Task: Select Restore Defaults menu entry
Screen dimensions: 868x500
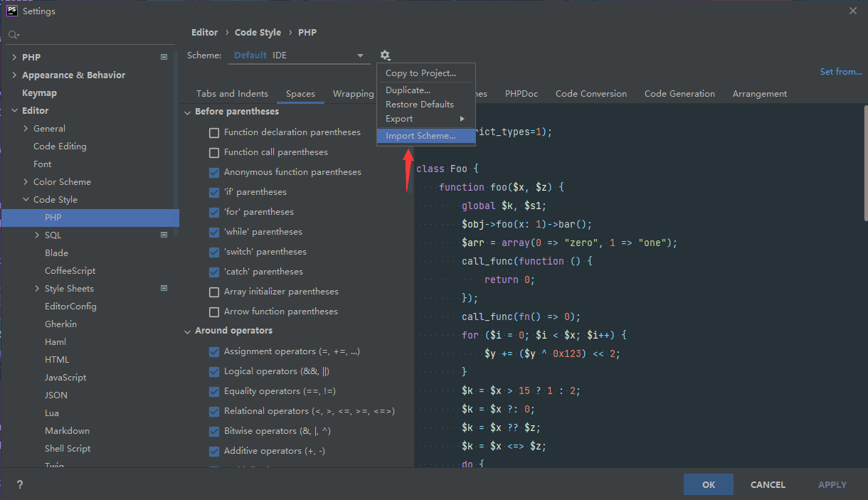Action: pyautogui.click(x=425, y=105)
